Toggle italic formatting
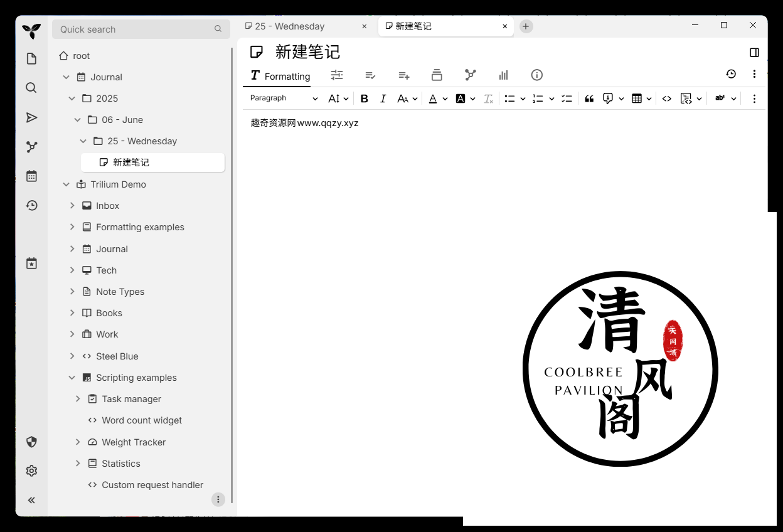 tap(383, 98)
